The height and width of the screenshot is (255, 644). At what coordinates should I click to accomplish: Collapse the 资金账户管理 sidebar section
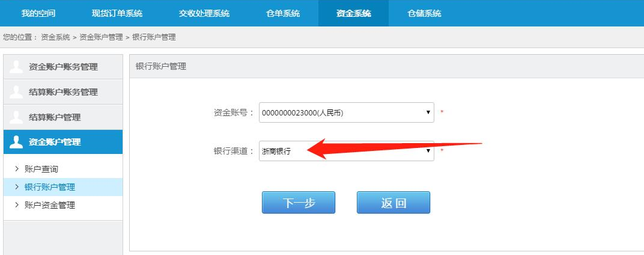point(63,142)
